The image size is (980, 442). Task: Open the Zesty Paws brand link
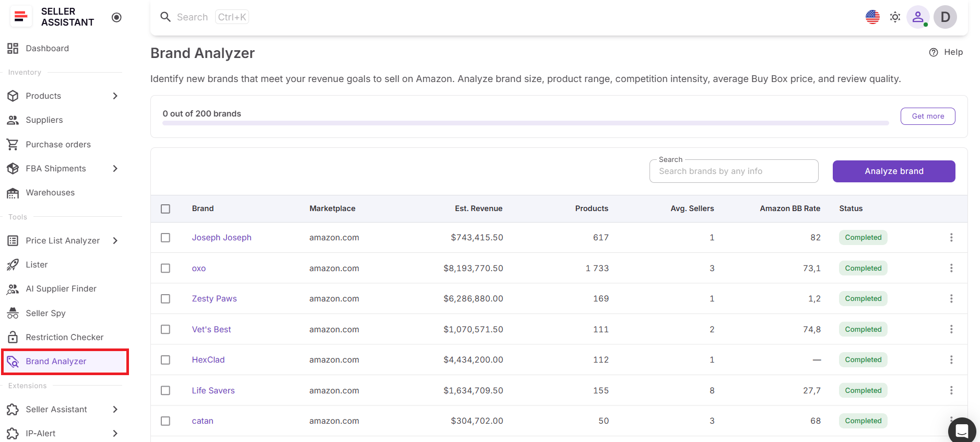tap(214, 299)
